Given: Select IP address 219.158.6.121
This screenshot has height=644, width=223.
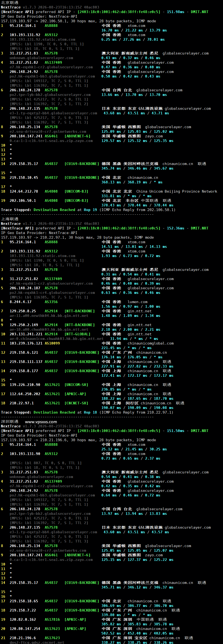Looking at the screenshot, I should tap(24, 353).
